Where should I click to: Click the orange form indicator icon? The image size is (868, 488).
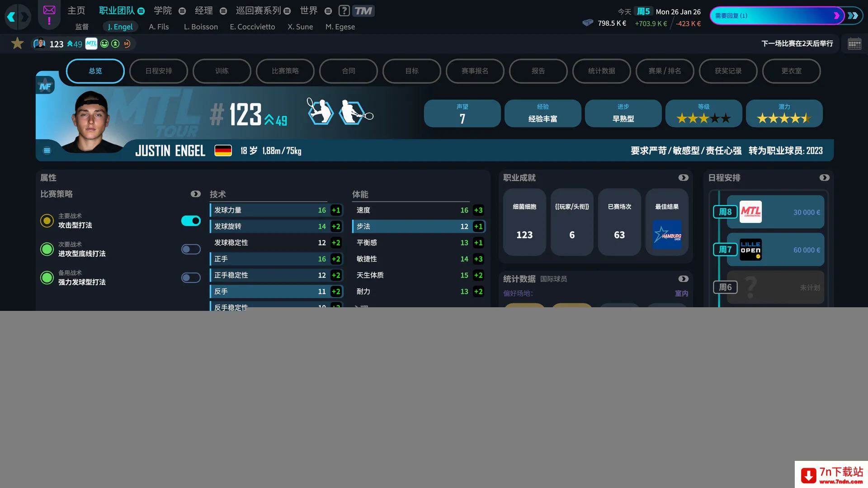click(127, 43)
